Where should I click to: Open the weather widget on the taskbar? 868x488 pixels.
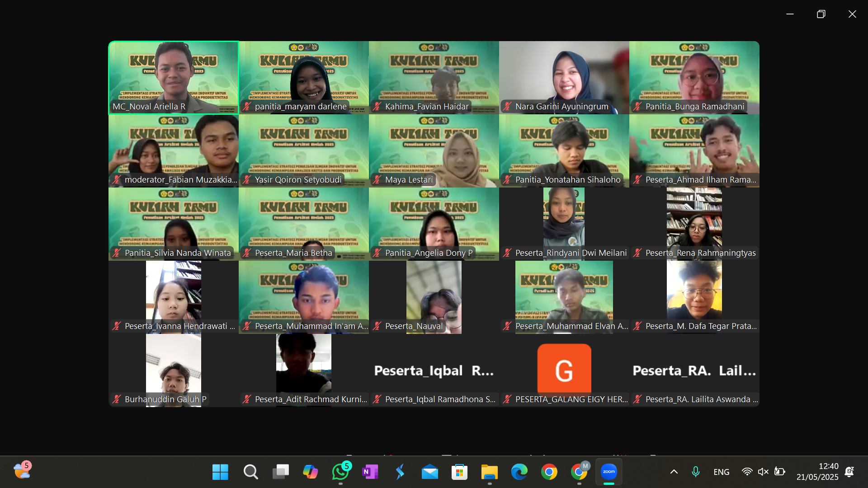click(x=22, y=470)
